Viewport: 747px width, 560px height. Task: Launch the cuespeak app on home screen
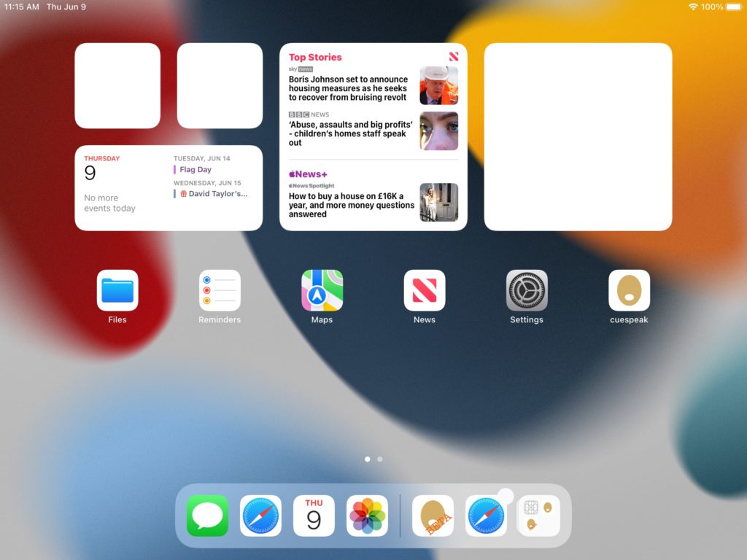coord(629,290)
